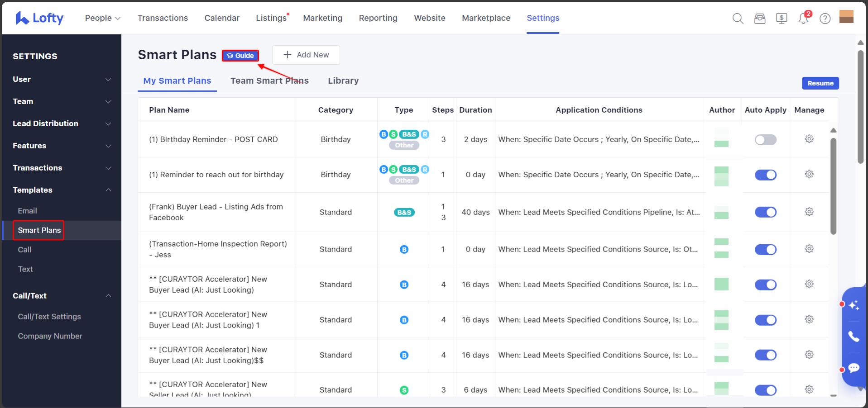The height and width of the screenshot is (408, 868).
Task: Switch to the Team Smart Plans tab
Action: click(x=269, y=81)
